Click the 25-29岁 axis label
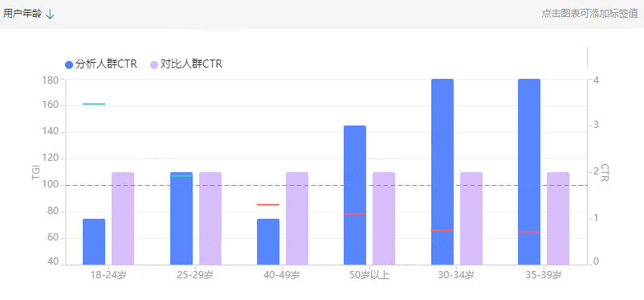 click(x=195, y=275)
